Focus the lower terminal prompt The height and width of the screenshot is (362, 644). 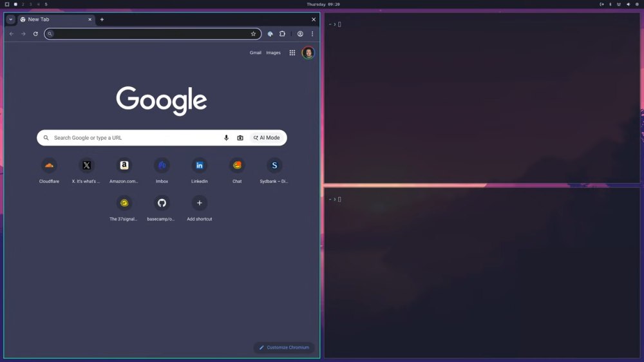point(335,199)
